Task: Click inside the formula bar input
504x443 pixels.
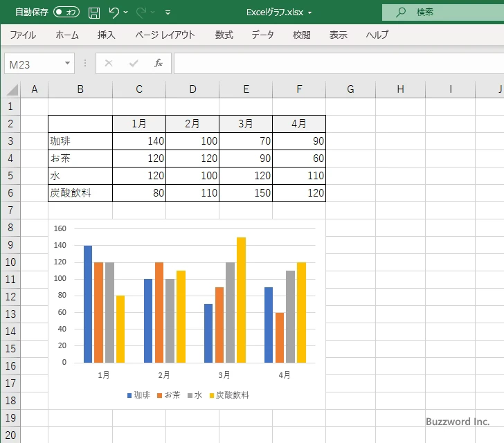Action: tap(339, 64)
